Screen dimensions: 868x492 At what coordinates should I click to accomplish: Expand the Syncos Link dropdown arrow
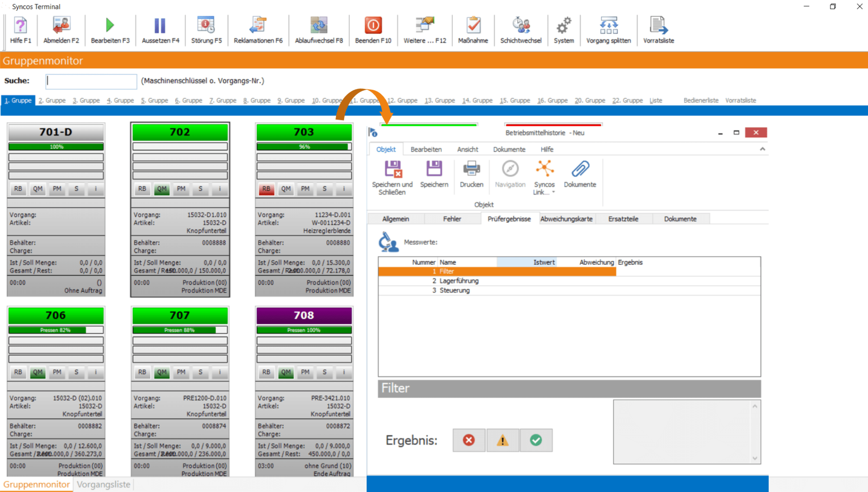click(553, 192)
